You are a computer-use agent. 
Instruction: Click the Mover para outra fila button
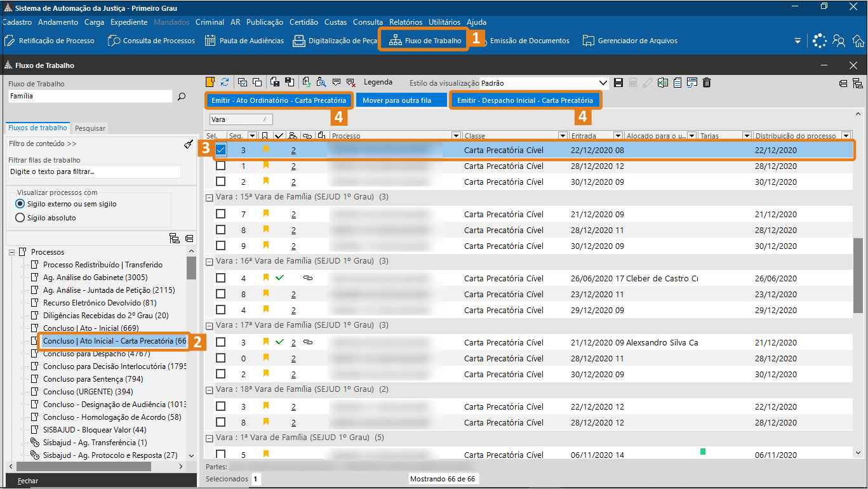(397, 100)
